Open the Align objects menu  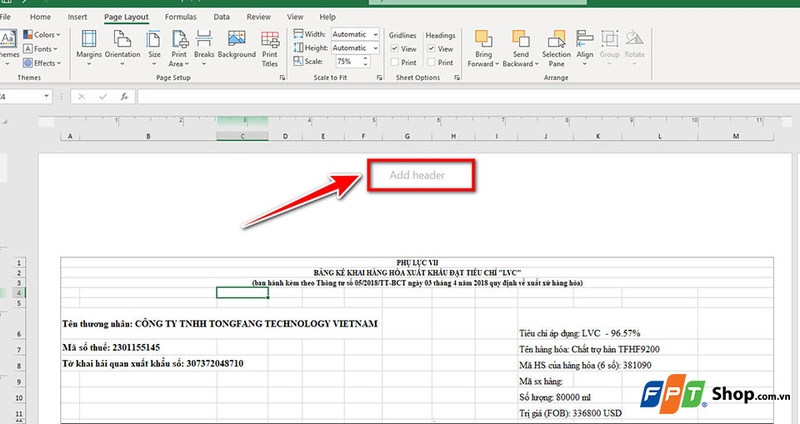click(x=585, y=48)
